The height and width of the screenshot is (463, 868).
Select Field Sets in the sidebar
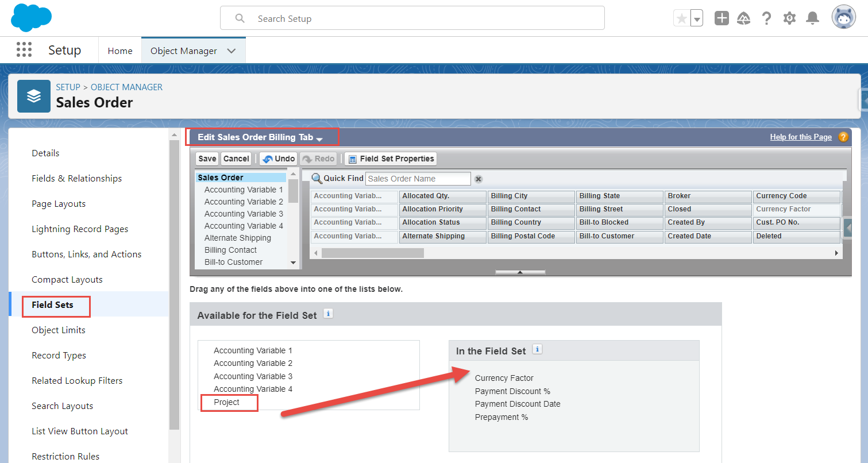click(x=52, y=304)
